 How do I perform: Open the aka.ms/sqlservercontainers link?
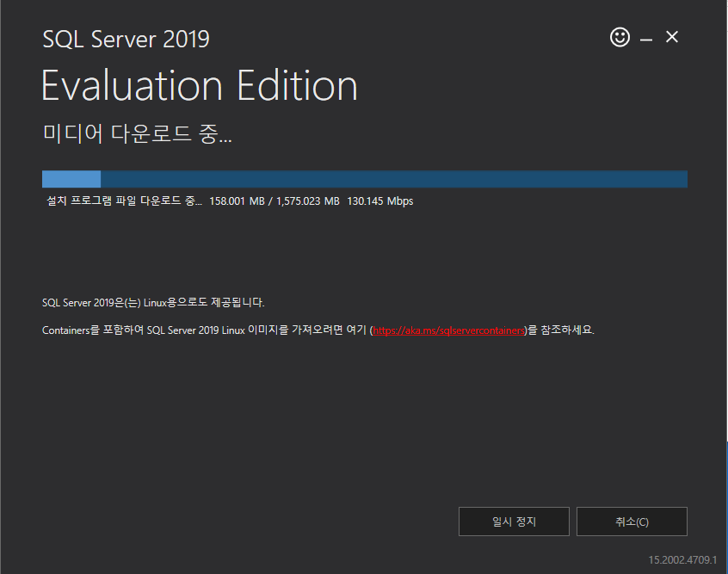(448, 330)
